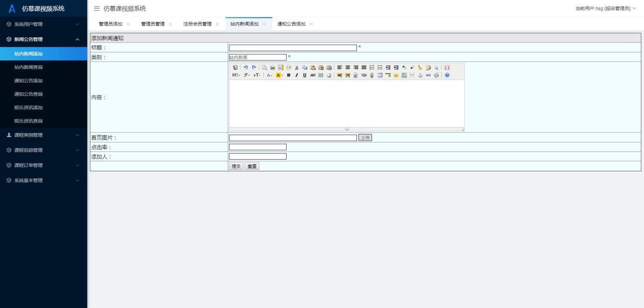Click the underline U icon
Viewport: 644px width, 308px height.
tap(305, 75)
